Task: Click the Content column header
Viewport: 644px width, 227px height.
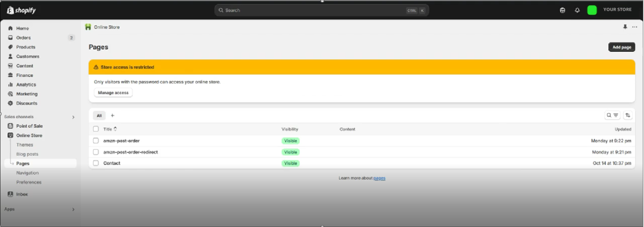Action: 347,129
